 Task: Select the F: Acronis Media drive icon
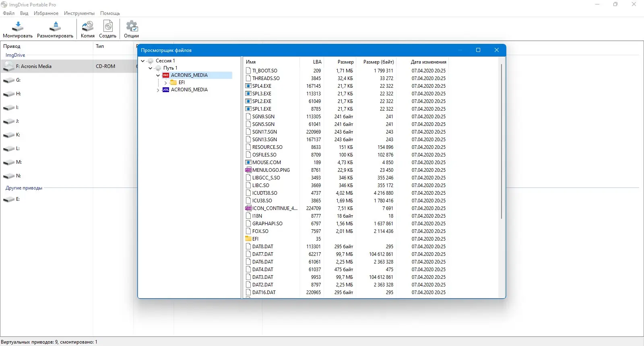click(x=8, y=66)
